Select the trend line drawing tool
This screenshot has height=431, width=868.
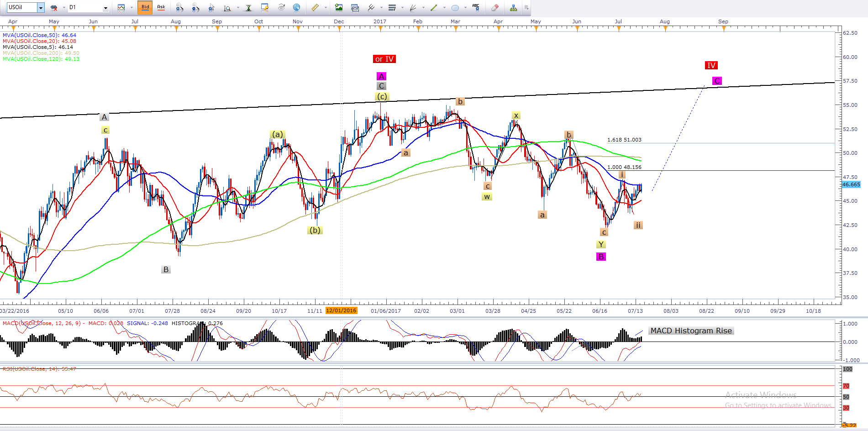tap(433, 7)
